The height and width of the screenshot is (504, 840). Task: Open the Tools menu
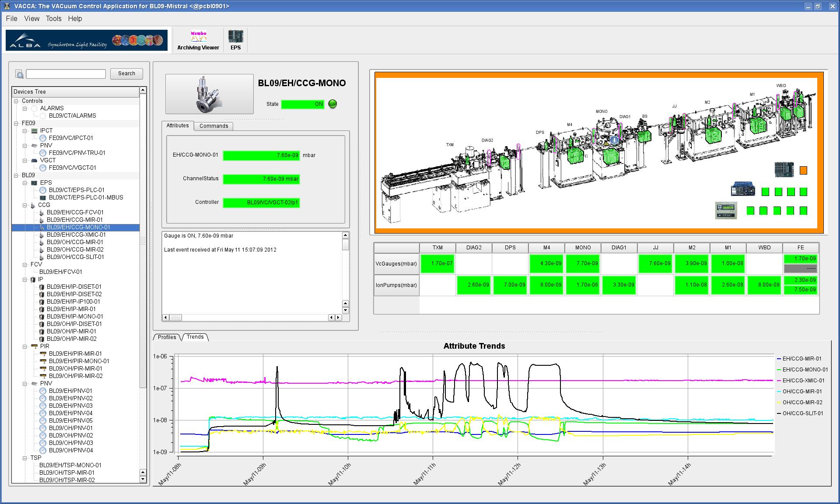(x=53, y=18)
